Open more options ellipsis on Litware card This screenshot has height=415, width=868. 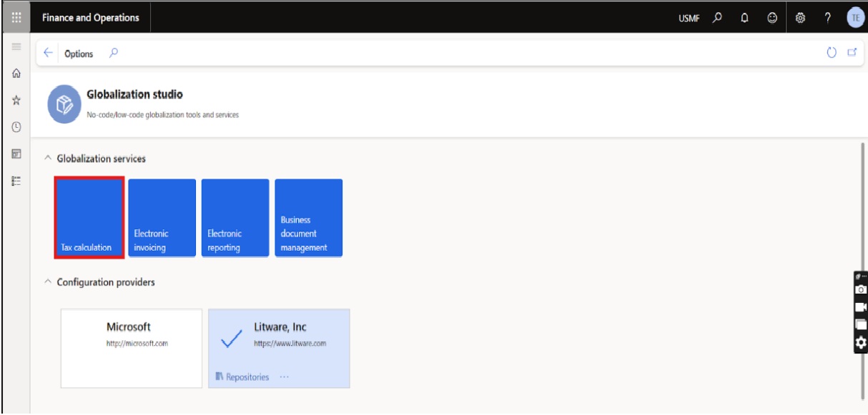(x=285, y=377)
